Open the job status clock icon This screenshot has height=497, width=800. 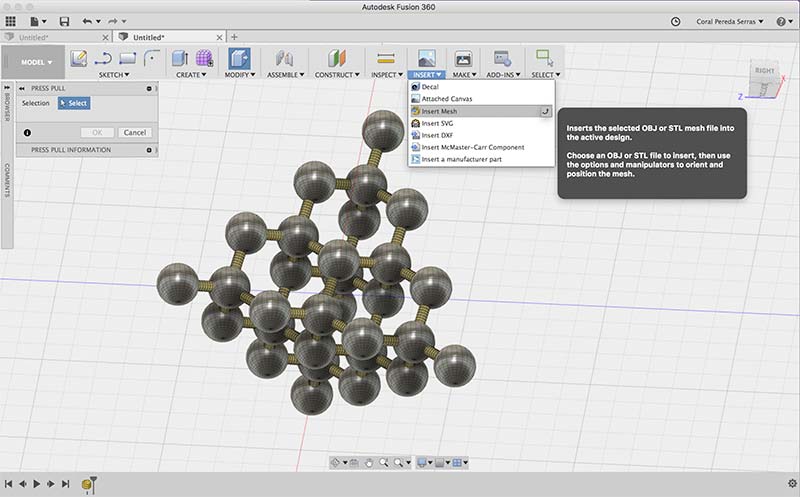pyautogui.click(x=676, y=21)
